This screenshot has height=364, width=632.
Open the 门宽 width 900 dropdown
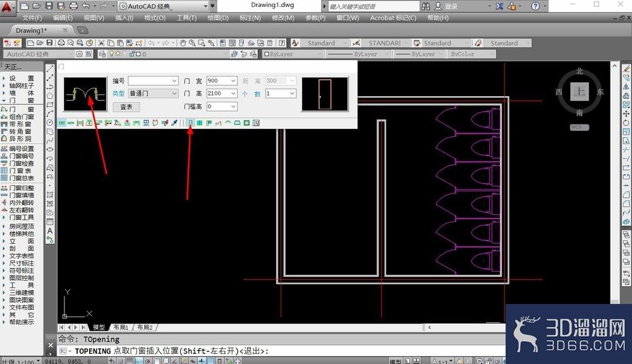[x=222, y=81]
